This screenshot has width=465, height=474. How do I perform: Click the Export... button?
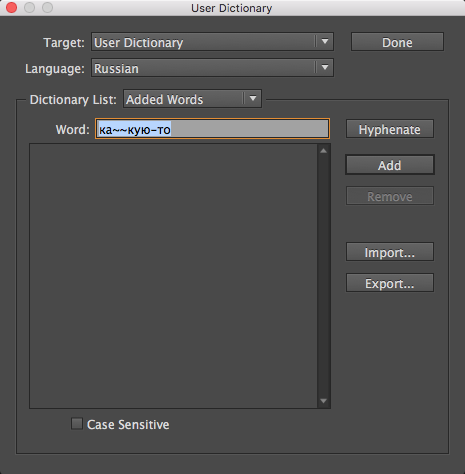(x=390, y=283)
